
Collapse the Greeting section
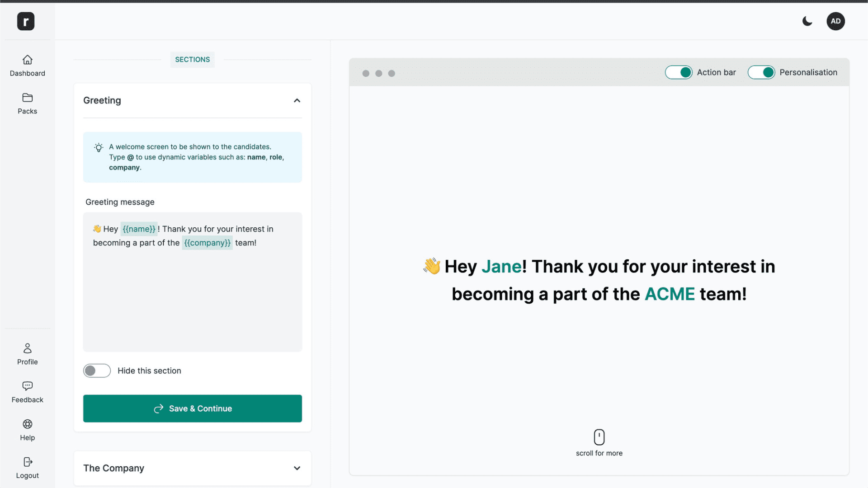(x=296, y=100)
